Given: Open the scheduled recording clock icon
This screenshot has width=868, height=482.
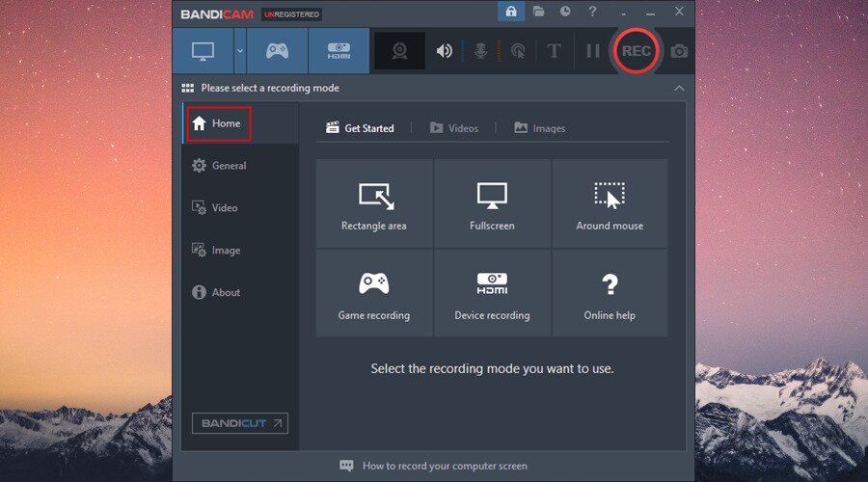Looking at the screenshot, I should tap(565, 12).
